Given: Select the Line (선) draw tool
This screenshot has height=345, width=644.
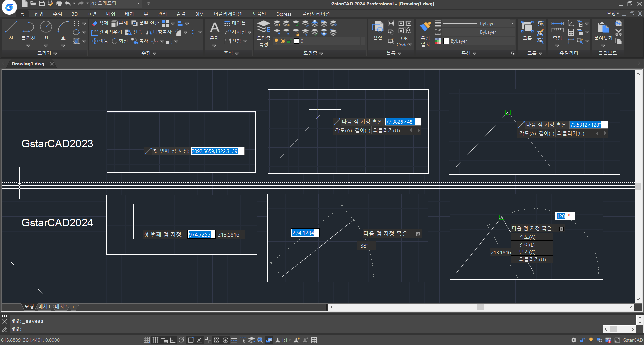Looking at the screenshot, I should pos(11,30).
